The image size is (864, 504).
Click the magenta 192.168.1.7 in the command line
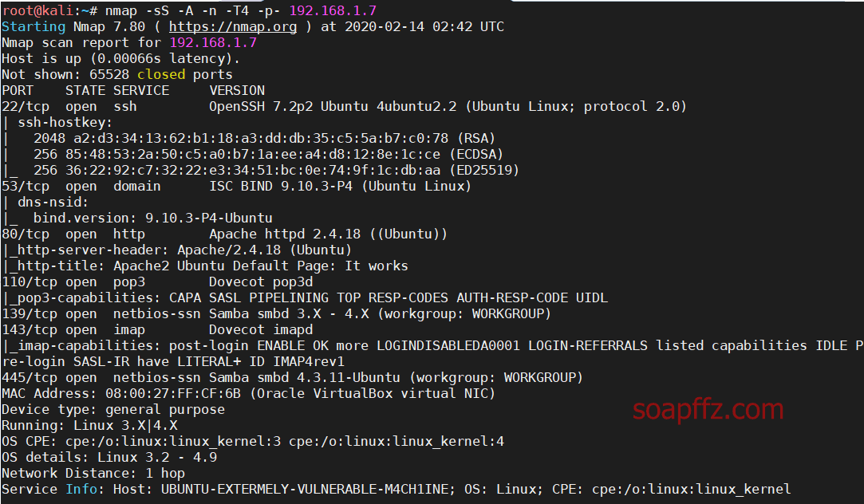333,10
